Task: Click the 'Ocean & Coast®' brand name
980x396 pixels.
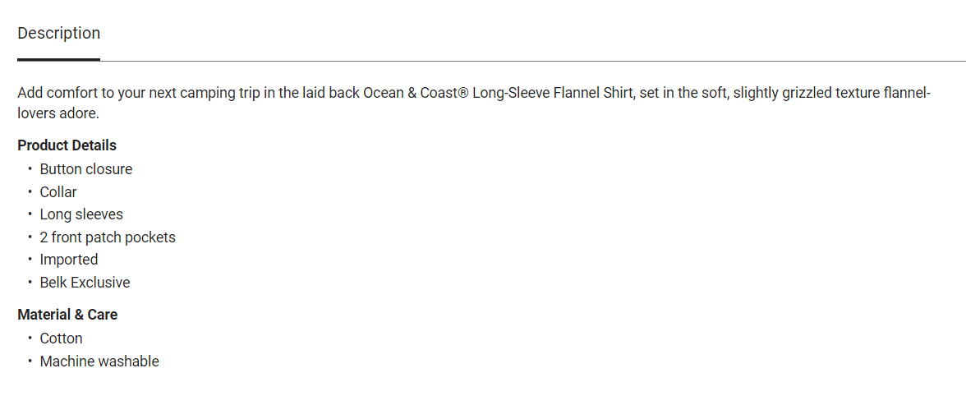Action: click(416, 93)
